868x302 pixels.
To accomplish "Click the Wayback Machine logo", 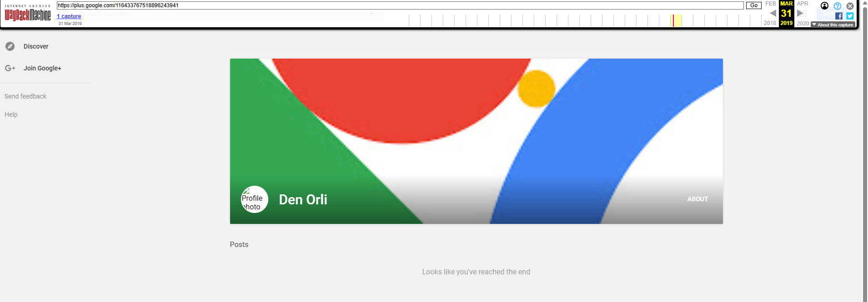I will coord(28,15).
